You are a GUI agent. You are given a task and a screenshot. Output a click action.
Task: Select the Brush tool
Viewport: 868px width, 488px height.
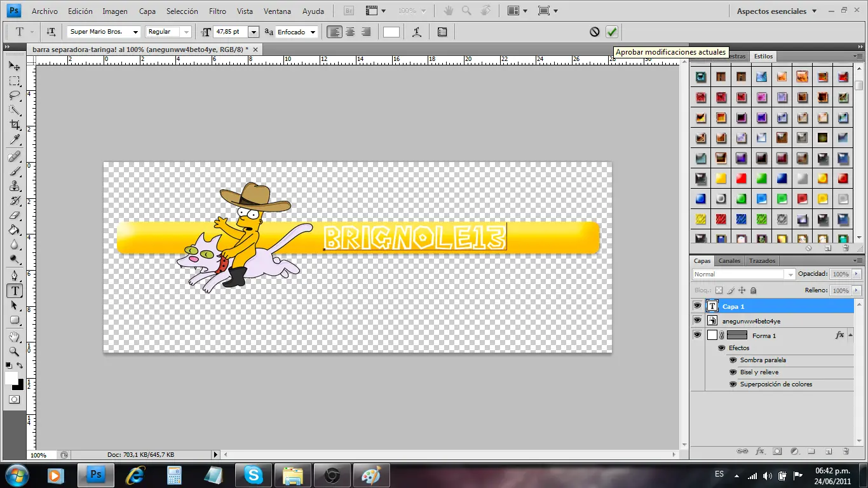point(14,172)
